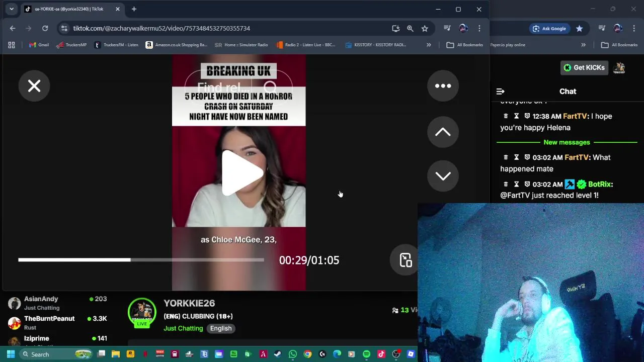The width and height of the screenshot is (644, 362).
Task: Reload the TikTok page
Action: 45,28
